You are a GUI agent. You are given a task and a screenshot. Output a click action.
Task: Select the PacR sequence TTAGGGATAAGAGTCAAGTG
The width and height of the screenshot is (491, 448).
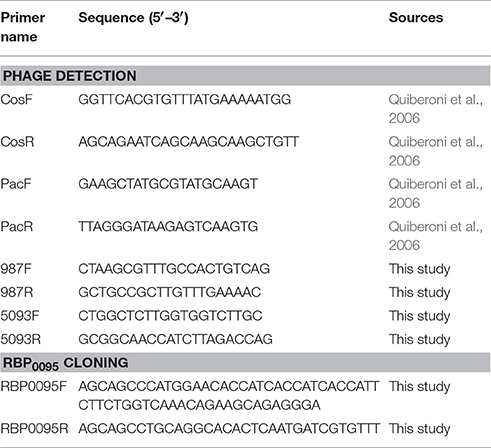coord(168,226)
